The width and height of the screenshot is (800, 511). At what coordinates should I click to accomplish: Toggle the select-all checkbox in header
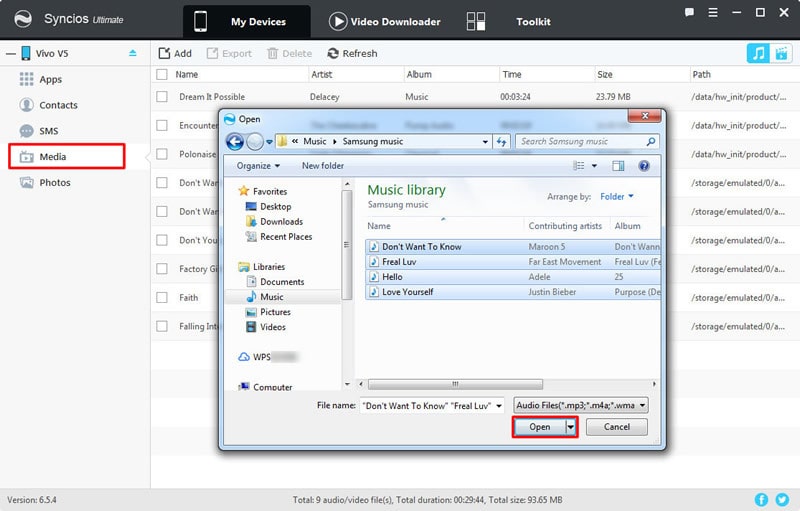pyautogui.click(x=162, y=74)
